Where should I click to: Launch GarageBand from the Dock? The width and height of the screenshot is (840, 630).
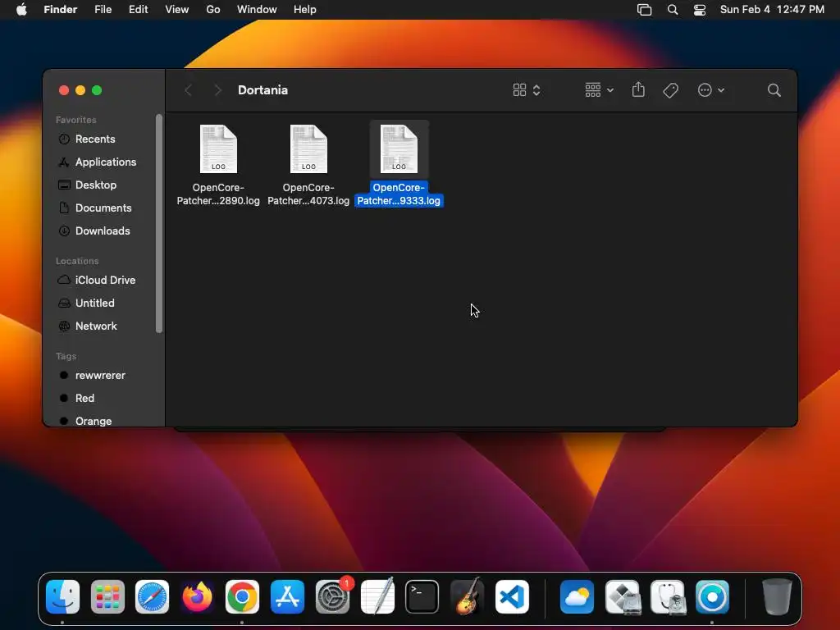click(x=467, y=597)
